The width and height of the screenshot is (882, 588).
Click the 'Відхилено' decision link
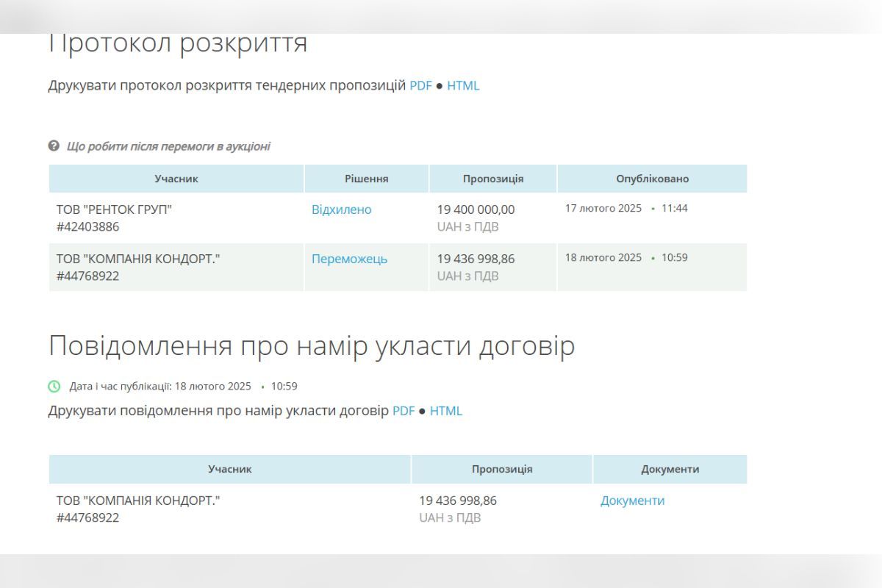[340, 209]
